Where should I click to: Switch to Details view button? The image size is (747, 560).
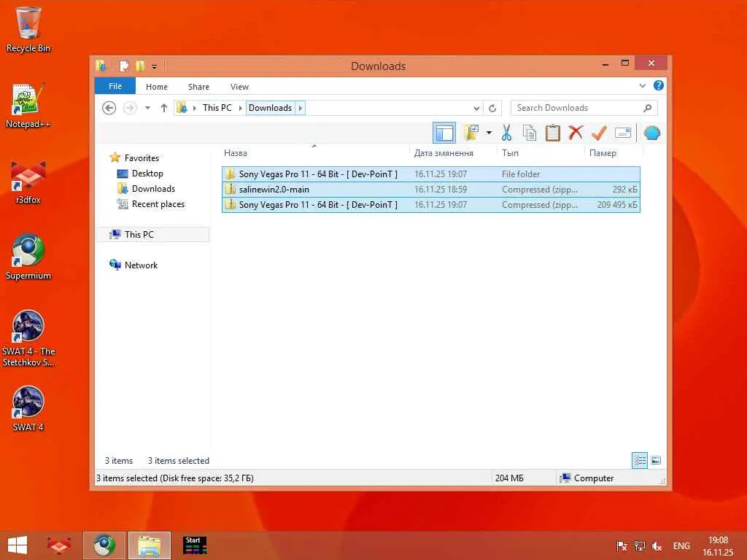pos(640,460)
